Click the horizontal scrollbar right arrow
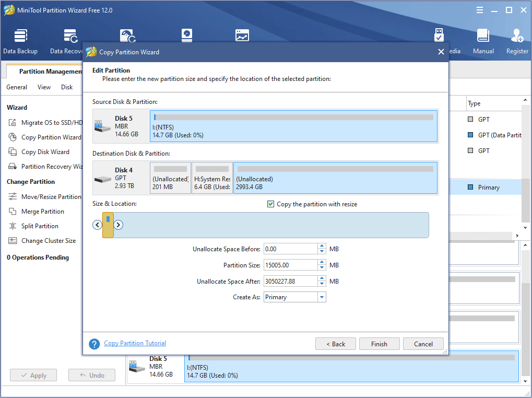Image resolution: width=532 pixels, height=398 pixels. pos(517,236)
